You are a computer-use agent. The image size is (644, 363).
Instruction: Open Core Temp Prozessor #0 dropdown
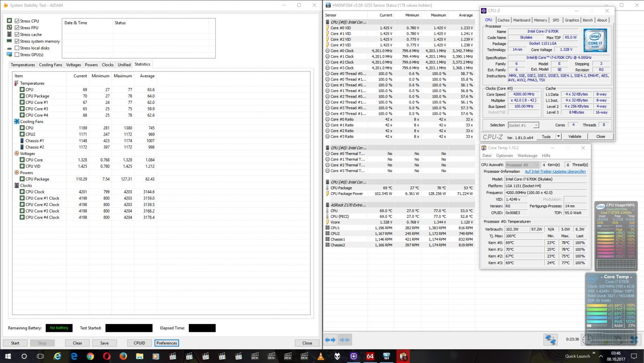coord(522,165)
